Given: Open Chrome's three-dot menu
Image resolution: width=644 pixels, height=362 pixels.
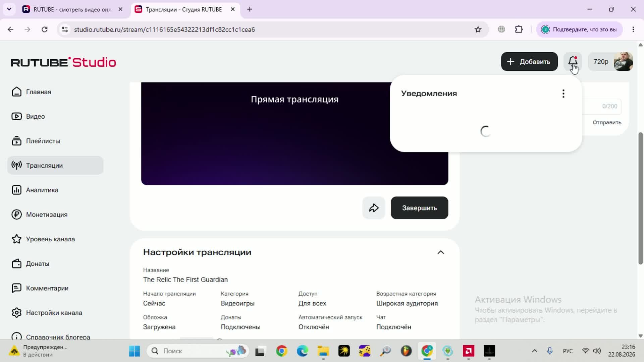Looking at the screenshot, I should [633, 29].
